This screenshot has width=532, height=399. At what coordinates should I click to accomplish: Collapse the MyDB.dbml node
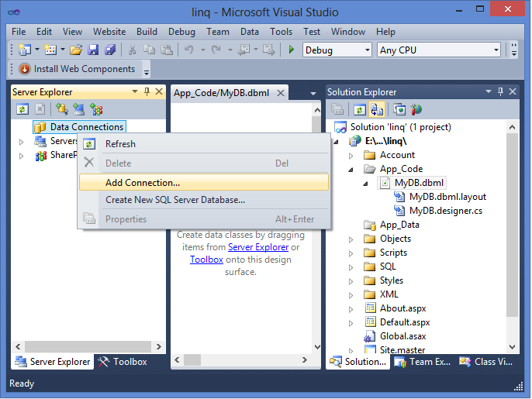tap(365, 184)
